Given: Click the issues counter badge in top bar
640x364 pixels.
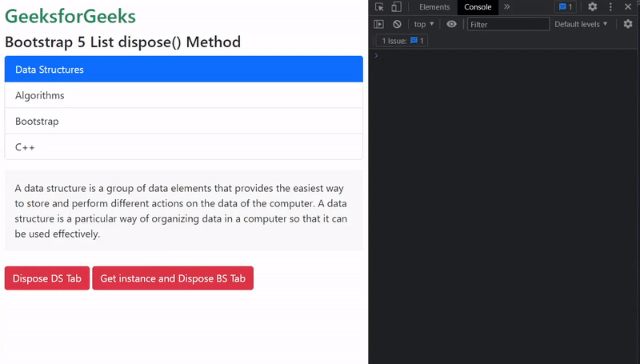Looking at the screenshot, I should tap(566, 7).
